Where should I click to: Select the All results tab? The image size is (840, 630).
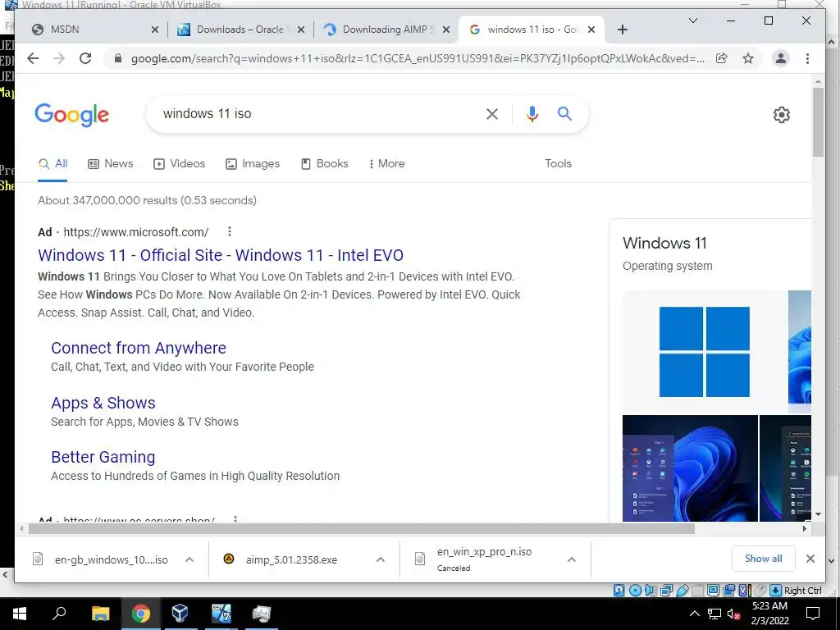[52, 163]
